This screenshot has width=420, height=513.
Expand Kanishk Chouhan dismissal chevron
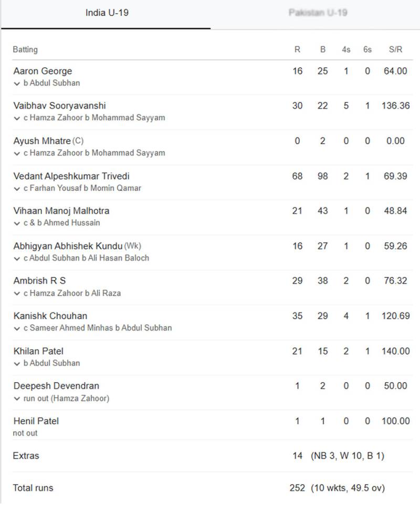point(17,329)
